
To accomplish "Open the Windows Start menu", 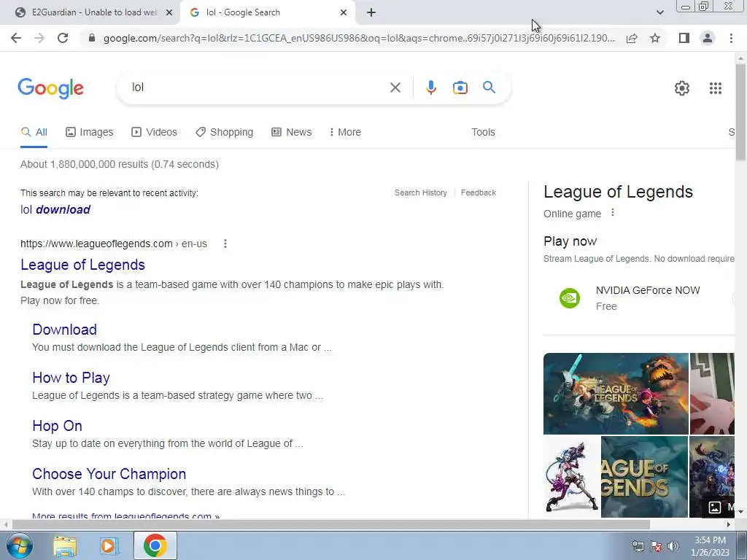I will click(19, 545).
